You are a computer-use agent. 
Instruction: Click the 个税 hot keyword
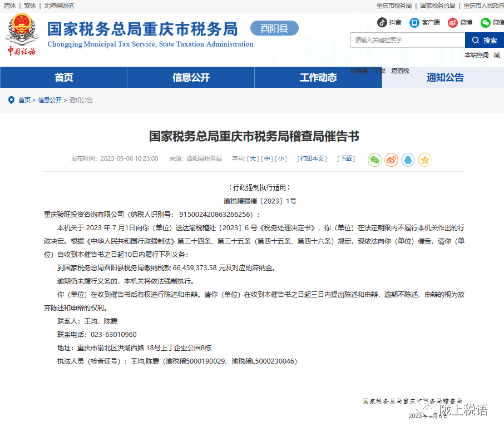pyautogui.click(x=379, y=71)
